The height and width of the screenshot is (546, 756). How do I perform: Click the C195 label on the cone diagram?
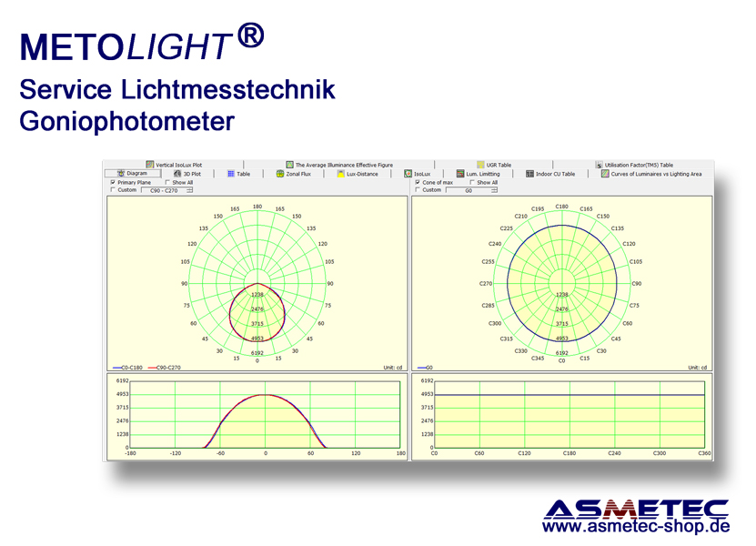point(538,209)
